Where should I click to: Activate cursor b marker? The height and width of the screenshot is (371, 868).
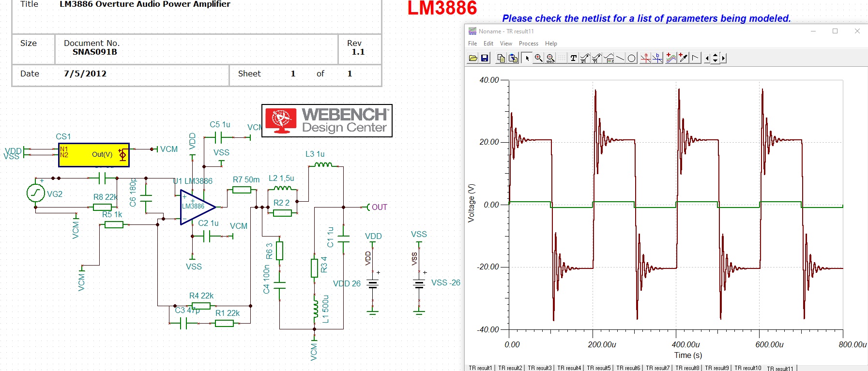coord(657,58)
